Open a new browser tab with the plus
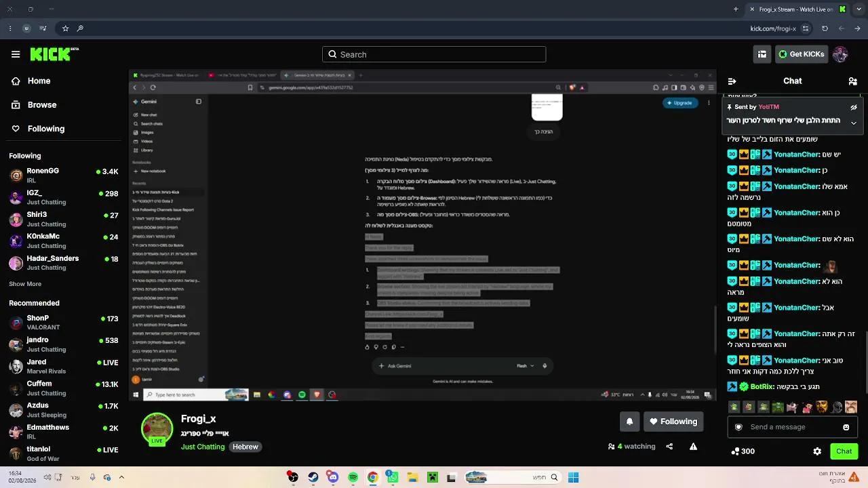Screen dimensions: 868x488 (736, 9)
